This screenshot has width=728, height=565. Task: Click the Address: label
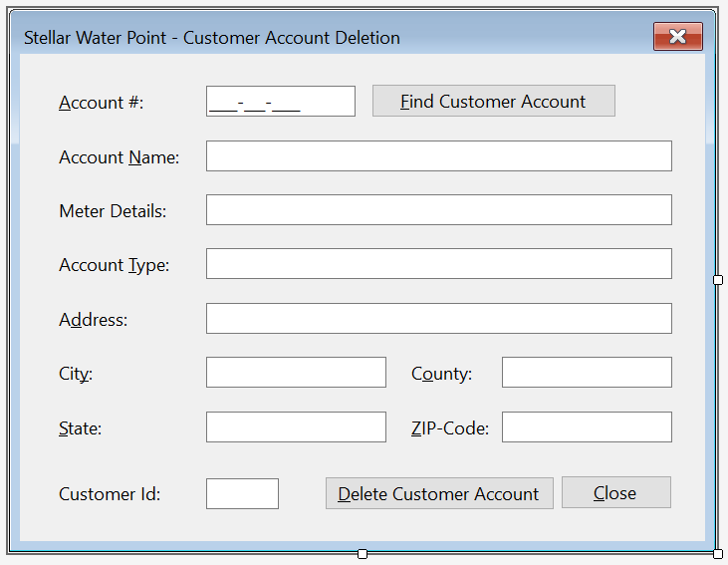pos(93,320)
